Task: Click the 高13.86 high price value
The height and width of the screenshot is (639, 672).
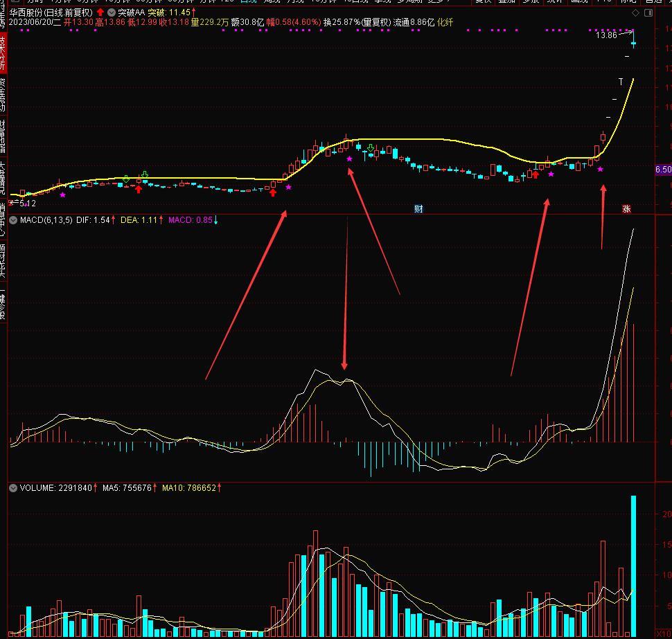Action: [110, 22]
